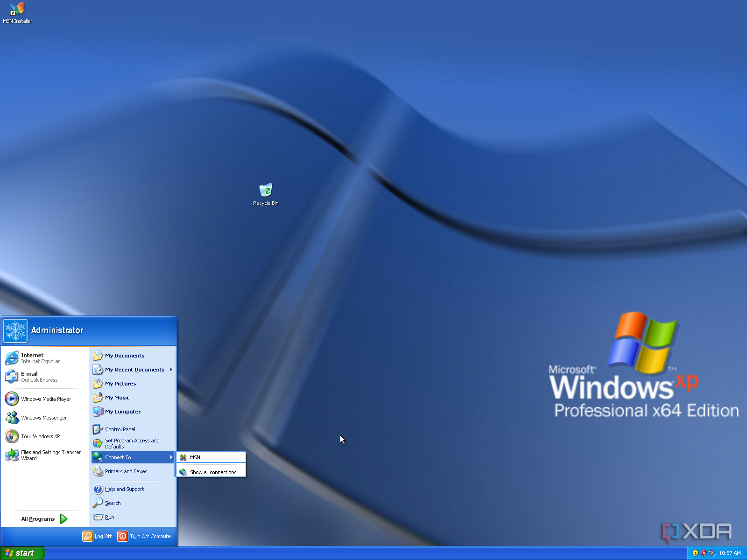The image size is (747, 560).
Task: Click the Administrator snowflake user picture
Action: point(15,331)
